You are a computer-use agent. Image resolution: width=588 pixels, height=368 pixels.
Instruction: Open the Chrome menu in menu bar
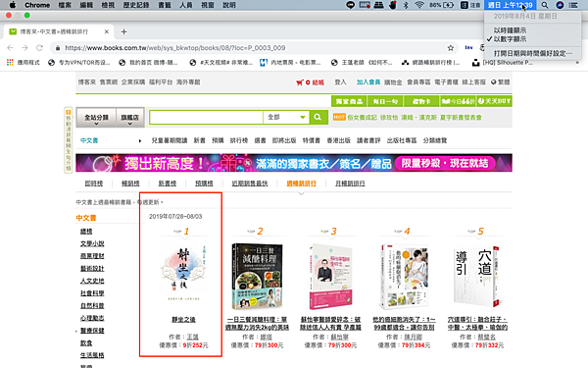(x=37, y=5)
